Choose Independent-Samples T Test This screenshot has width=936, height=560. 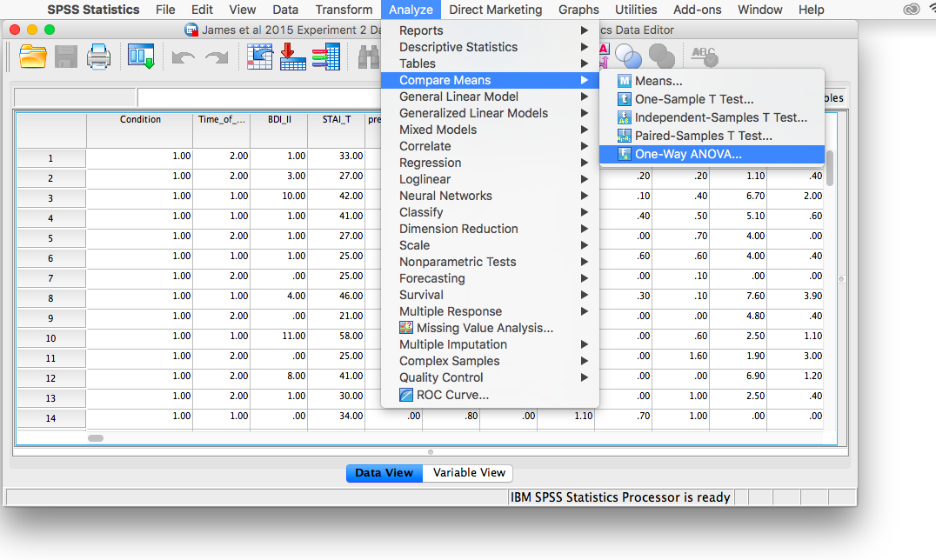click(712, 117)
